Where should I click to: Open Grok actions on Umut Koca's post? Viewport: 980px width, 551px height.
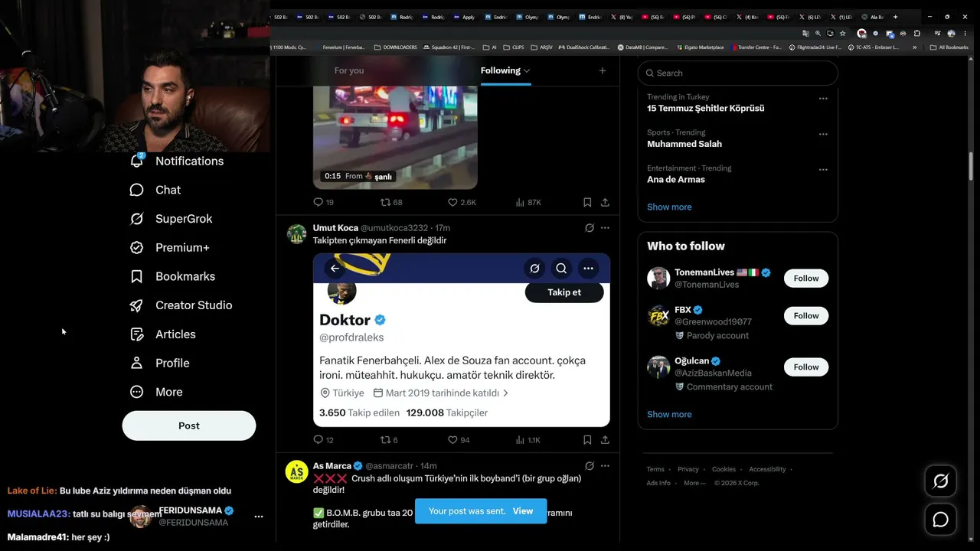click(x=590, y=228)
